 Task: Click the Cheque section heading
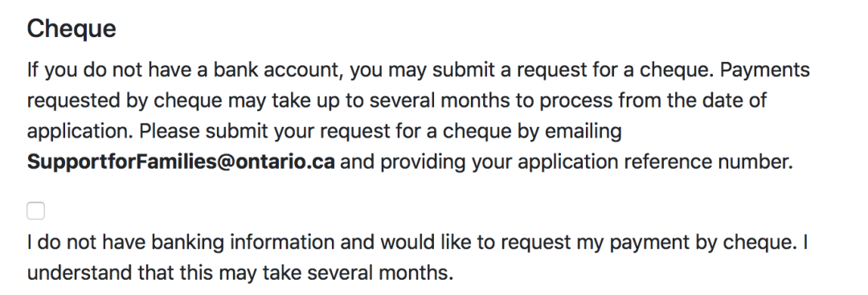point(72,29)
